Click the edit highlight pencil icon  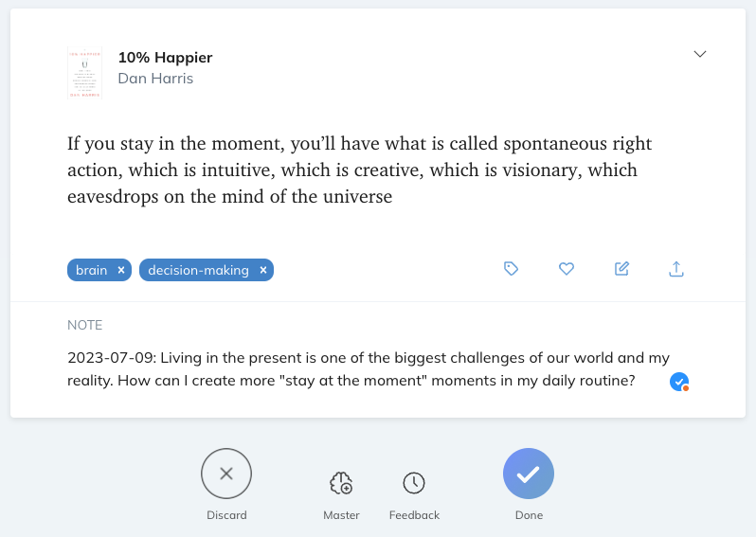click(x=621, y=269)
